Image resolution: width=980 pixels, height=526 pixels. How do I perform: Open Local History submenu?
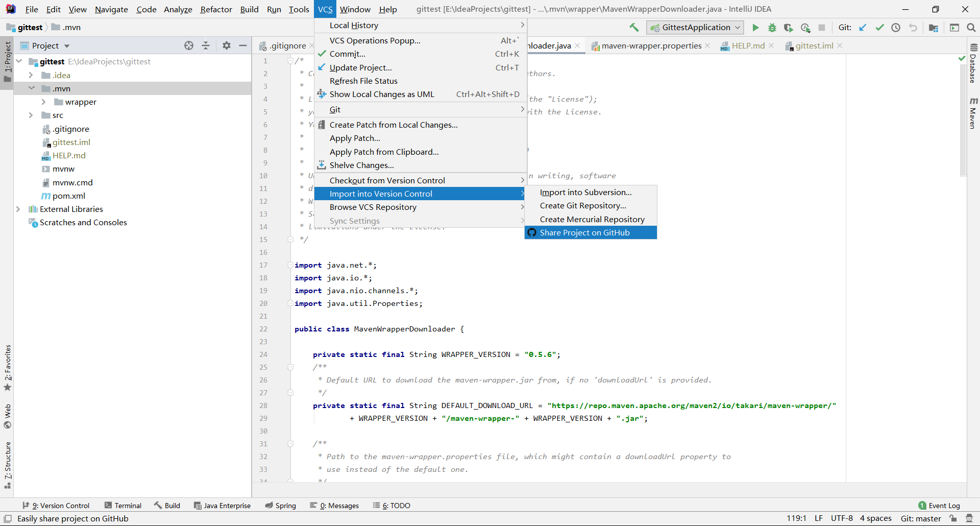[421, 25]
